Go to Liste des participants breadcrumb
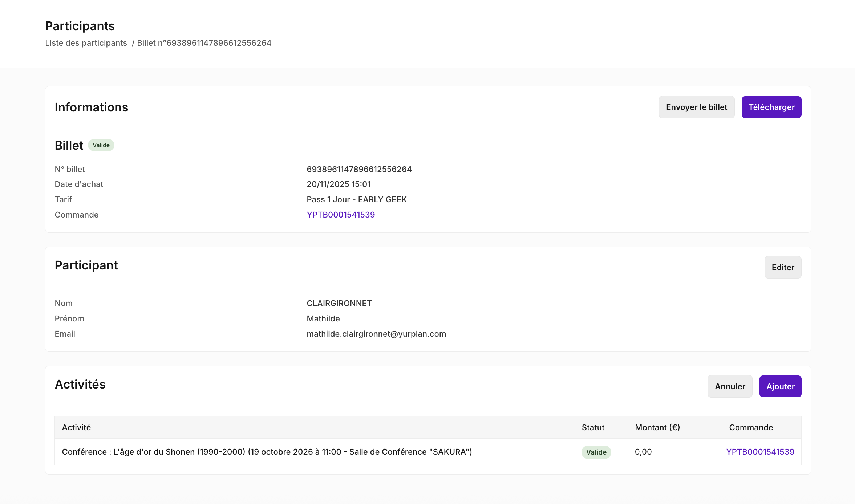 coord(86,43)
